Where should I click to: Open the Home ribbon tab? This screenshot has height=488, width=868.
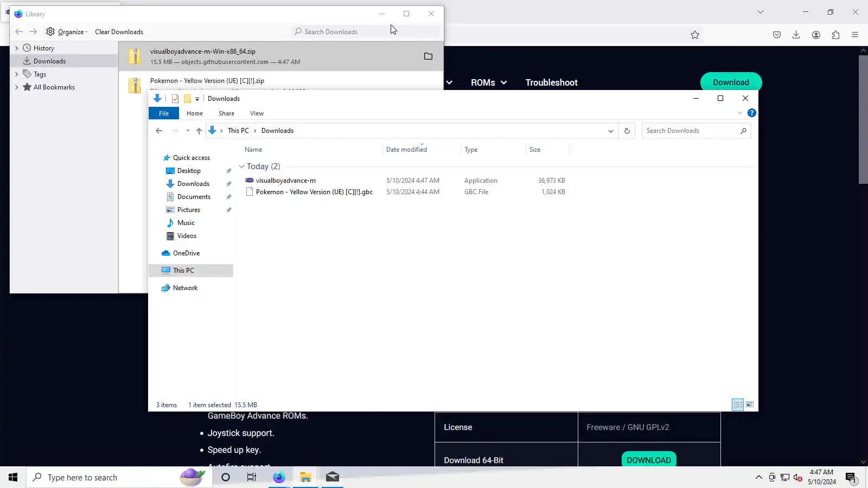click(195, 113)
